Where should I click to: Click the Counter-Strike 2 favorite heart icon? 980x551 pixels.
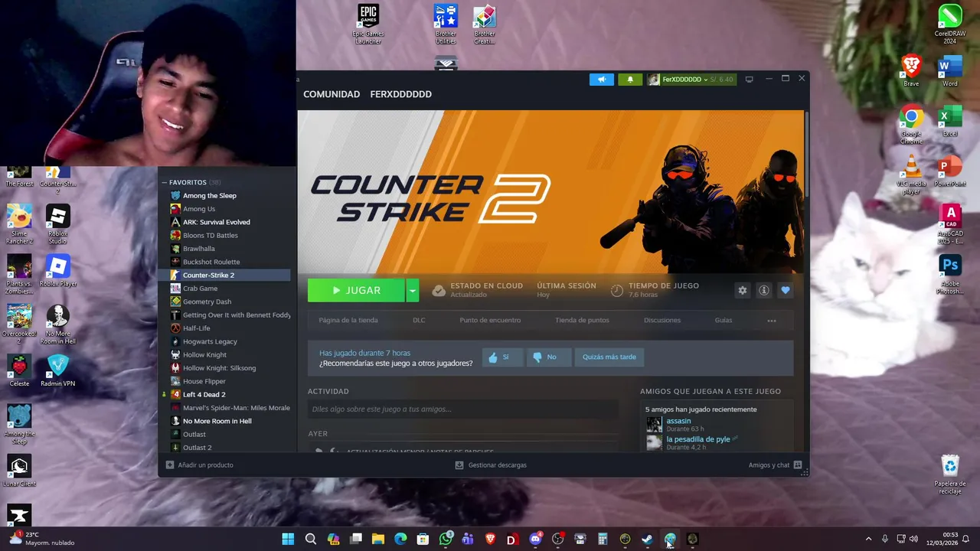coord(785,290)
